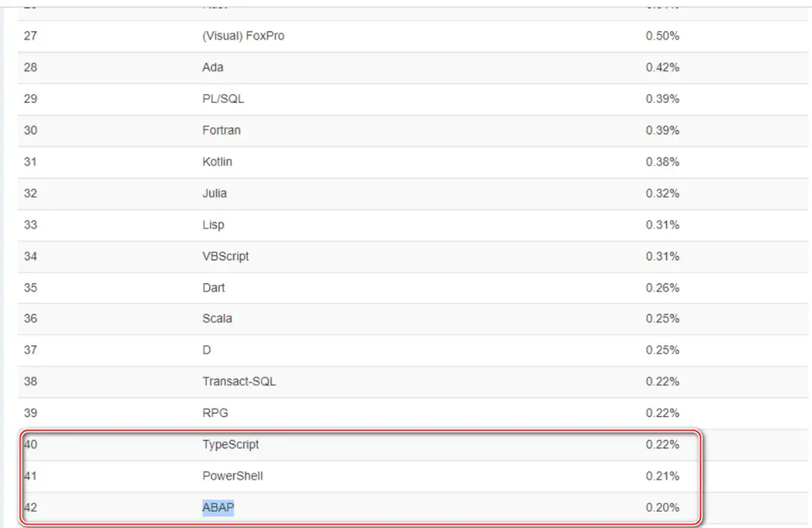
Task: Select the Scala language cell
Action: coord(215,319)
